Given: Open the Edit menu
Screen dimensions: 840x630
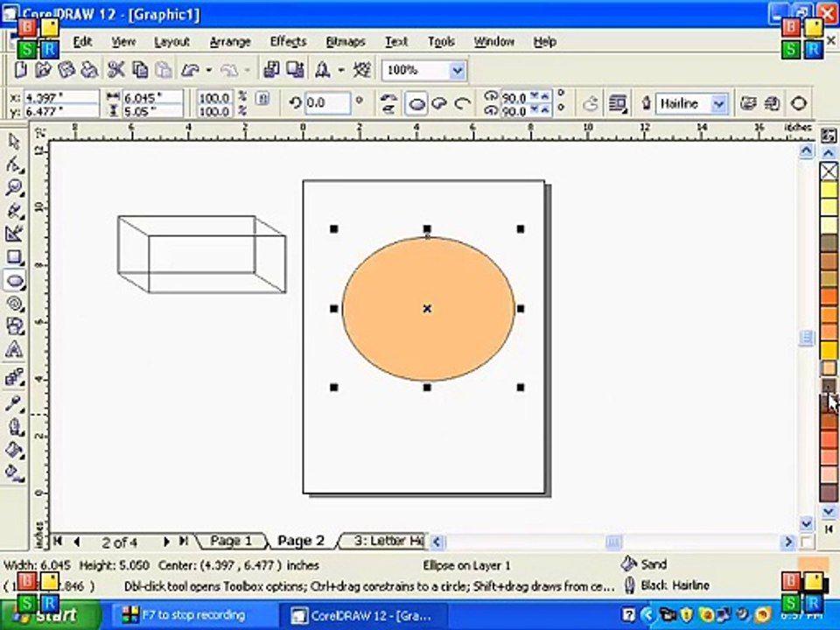Looking at the screenshot, I should [x=82, y=42].
